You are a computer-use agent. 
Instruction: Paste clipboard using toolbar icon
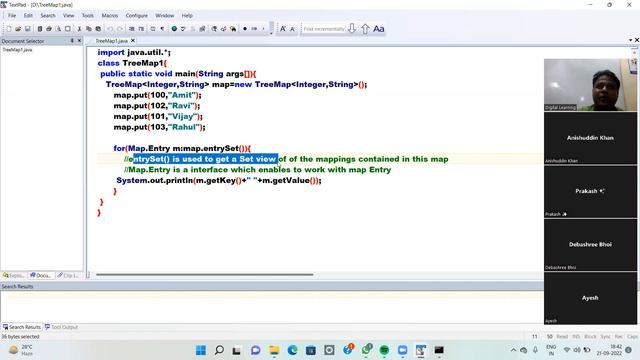98,29
